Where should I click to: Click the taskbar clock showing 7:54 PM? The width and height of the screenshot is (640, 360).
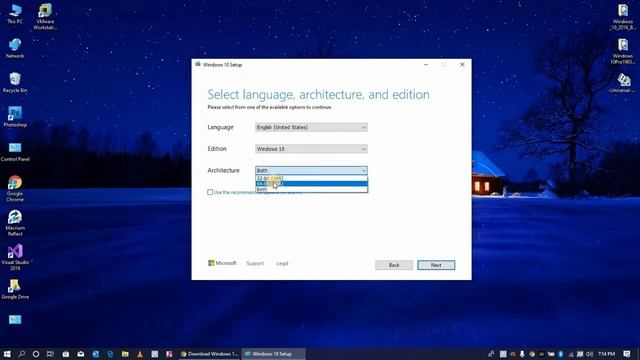(606, 354)
